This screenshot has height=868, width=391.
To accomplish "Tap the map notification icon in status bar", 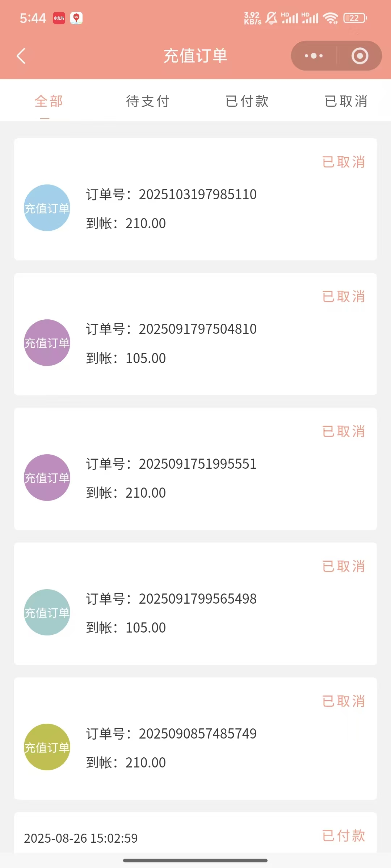I will point(76,18).
